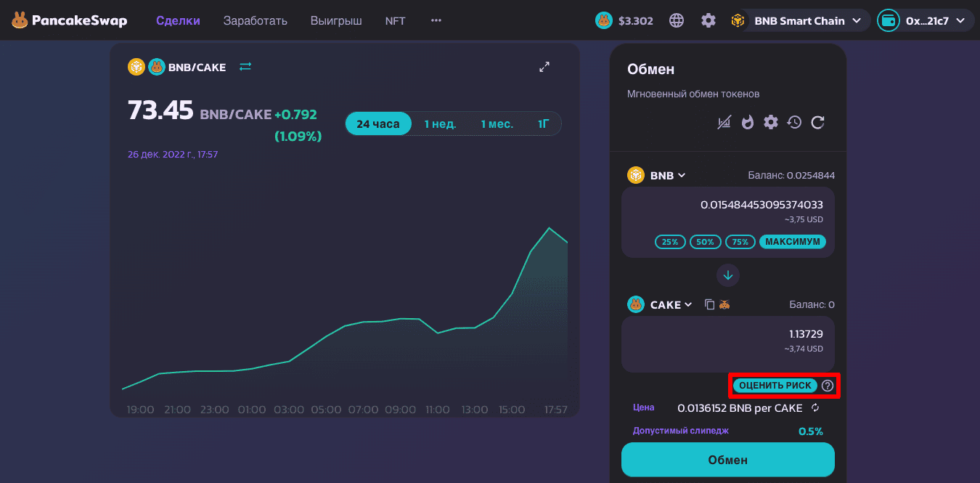This screenshot has width=980, height=483.
Task: Click the Обмен swap button
Action: [728, 460]
